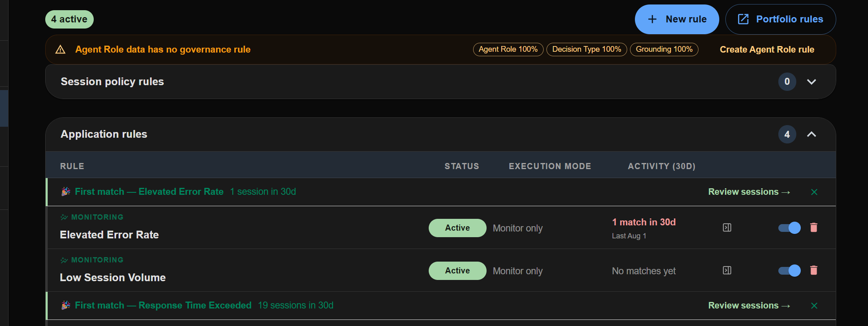The height and width of the screenshot is (326, 868).
Task: Click Create Agent Role rule
Action: point(767,49)
